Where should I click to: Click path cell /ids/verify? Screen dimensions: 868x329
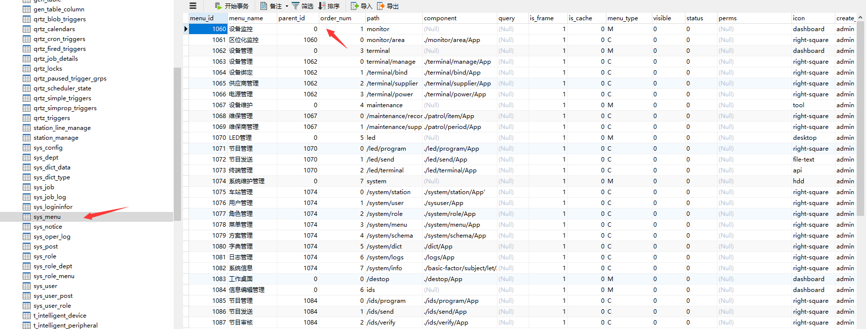point(394,323)
